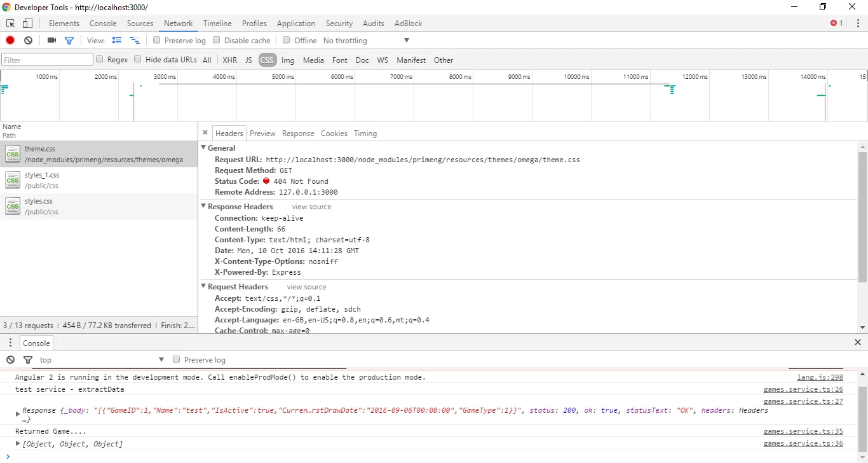Check the Disable cache option
The height and width of the screenshot is (463, 868).
[x=217, y=40]
